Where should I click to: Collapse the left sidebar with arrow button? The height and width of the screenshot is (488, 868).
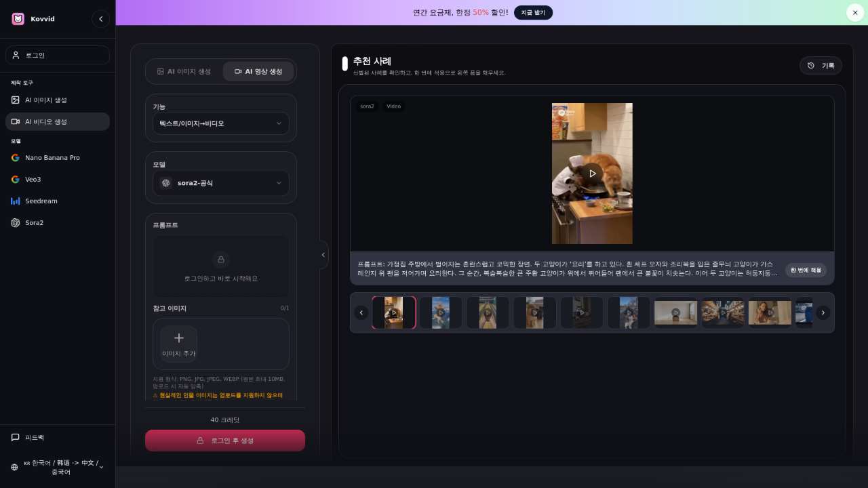[100, 19]
